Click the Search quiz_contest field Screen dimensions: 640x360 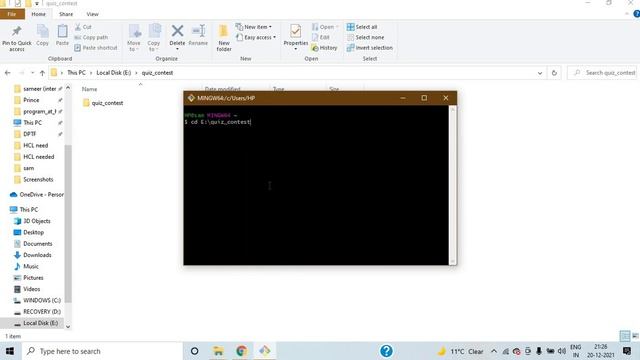coord(602,73)
